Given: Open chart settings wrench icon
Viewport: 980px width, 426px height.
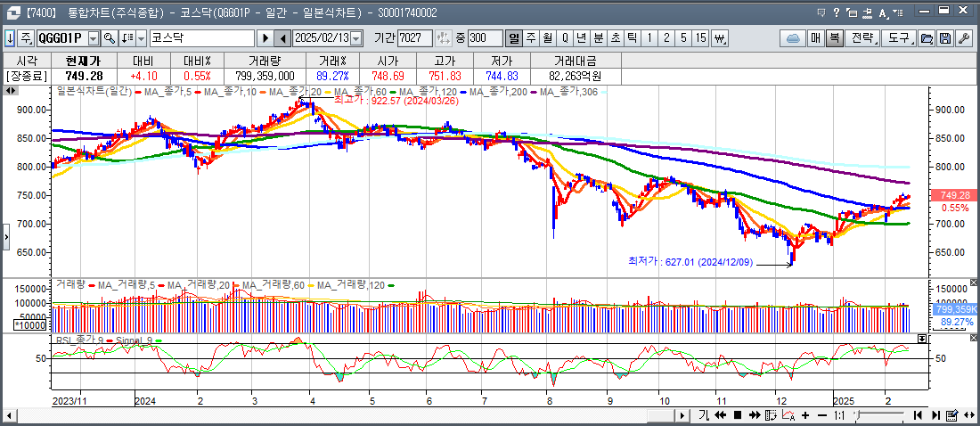Looking at the screenshot, I should pos(964,38).
